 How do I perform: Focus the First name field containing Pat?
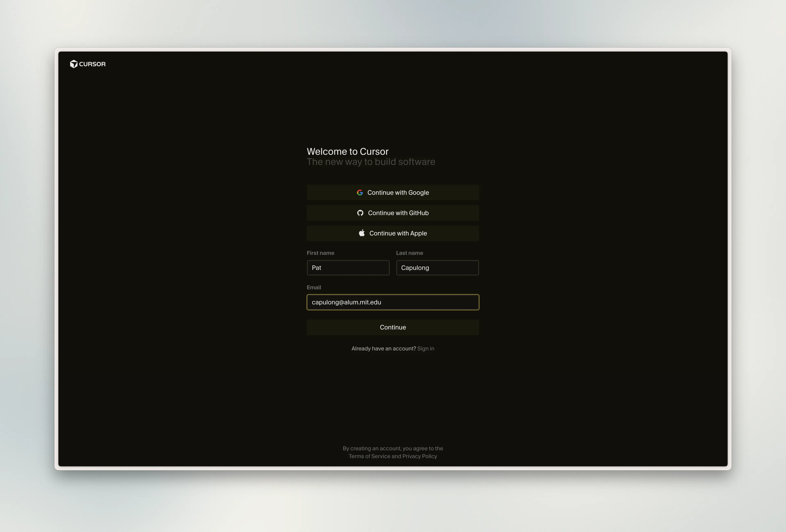348,268
